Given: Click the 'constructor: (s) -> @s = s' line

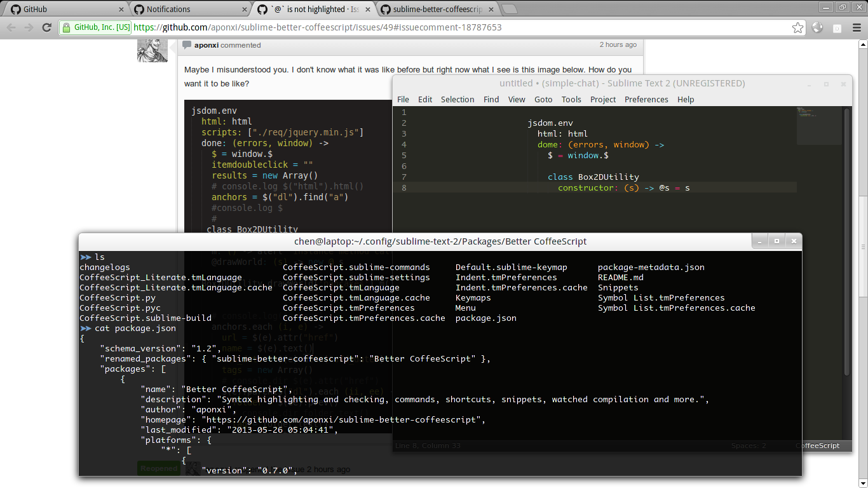Looking at the screenshot, I should pos(624,187).
